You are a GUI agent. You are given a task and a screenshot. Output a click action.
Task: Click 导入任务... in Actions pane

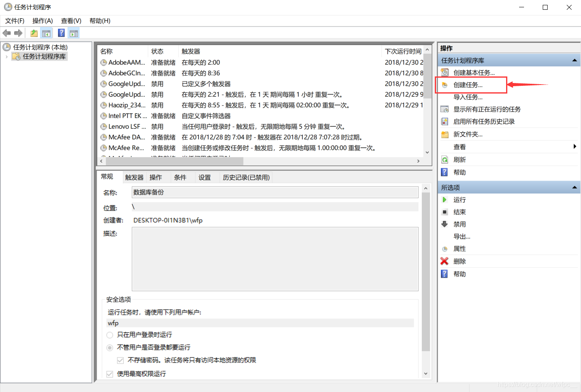[x=468, y=97]
